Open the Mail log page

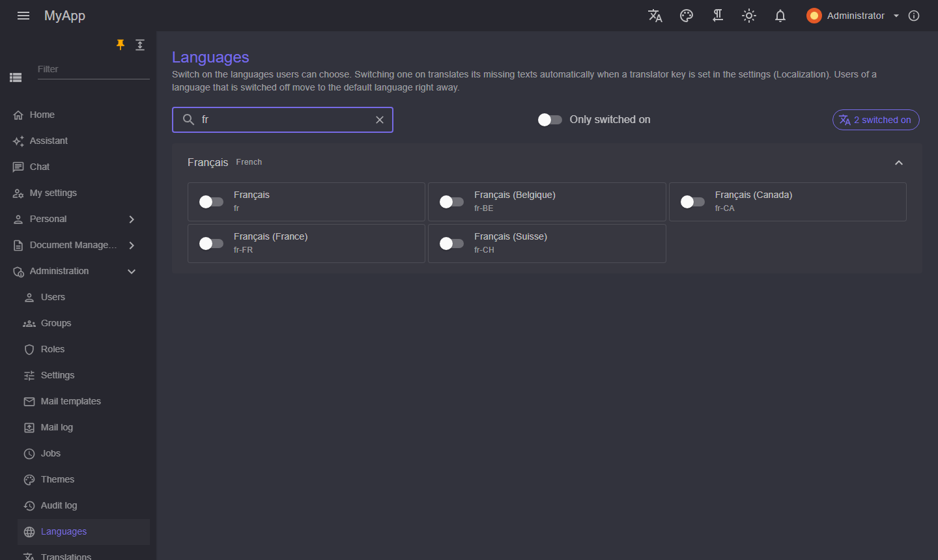(x=83, y=427)
